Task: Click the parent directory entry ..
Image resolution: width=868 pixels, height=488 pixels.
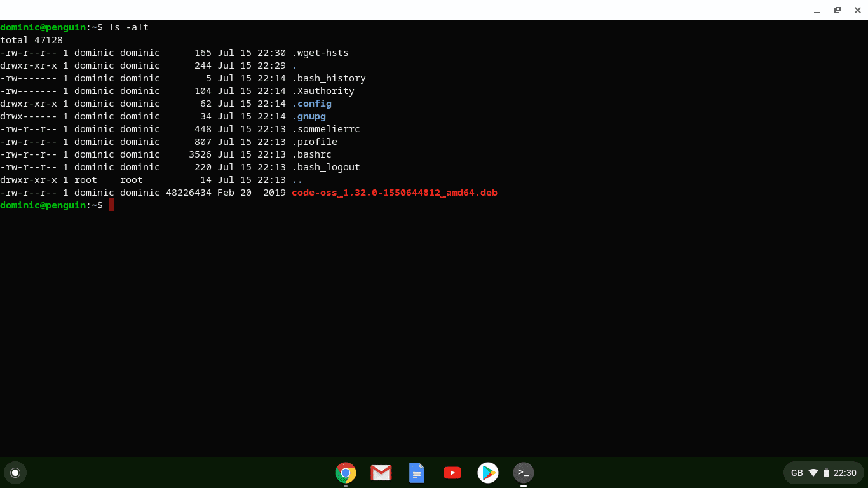Action: (295, 180)
